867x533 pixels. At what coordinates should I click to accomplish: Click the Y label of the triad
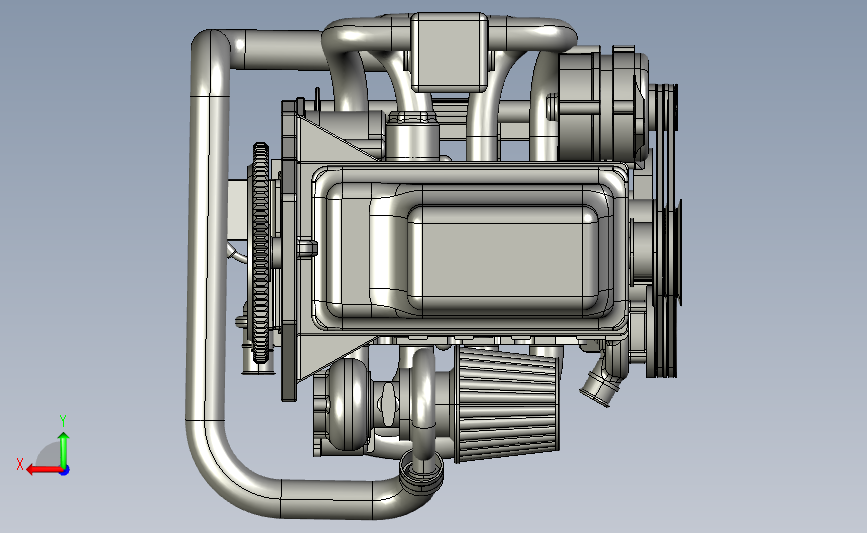[63, 421]
